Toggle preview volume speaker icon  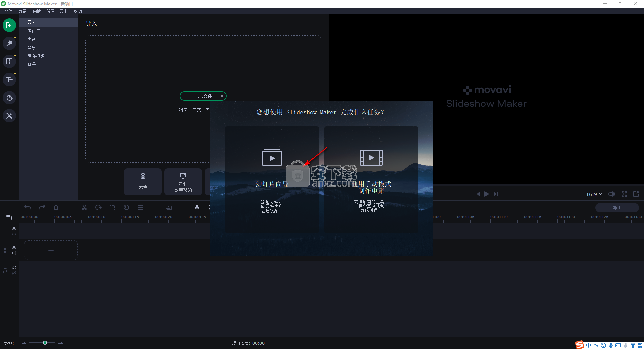tap(612, 194)
